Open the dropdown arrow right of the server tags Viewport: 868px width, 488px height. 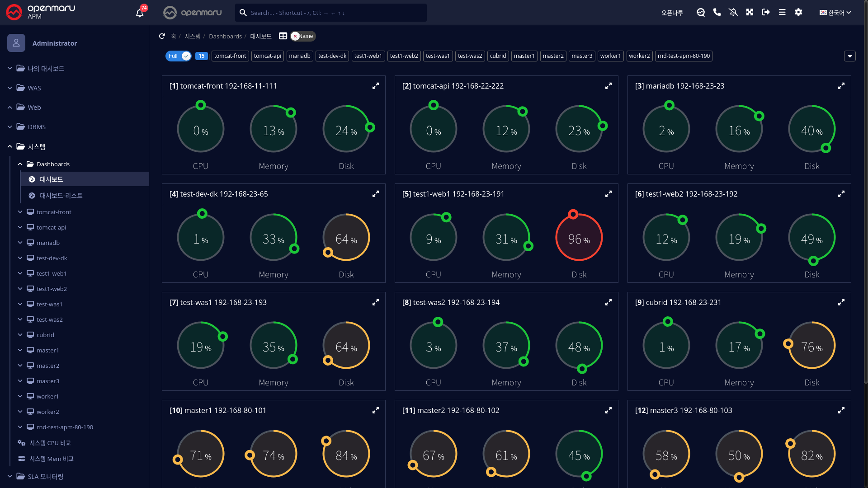click(x=849, y=56)
